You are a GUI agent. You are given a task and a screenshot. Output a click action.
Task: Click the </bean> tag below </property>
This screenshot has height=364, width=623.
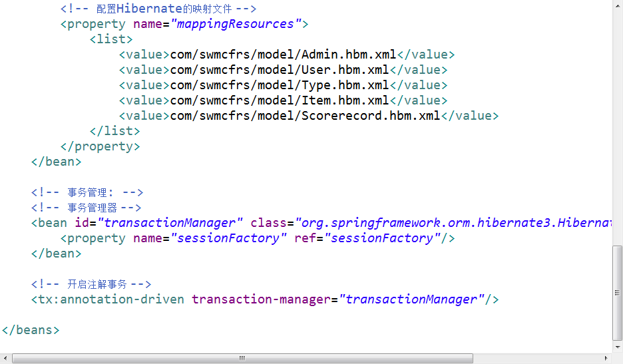pyautogui.click(x=57, y=162)
